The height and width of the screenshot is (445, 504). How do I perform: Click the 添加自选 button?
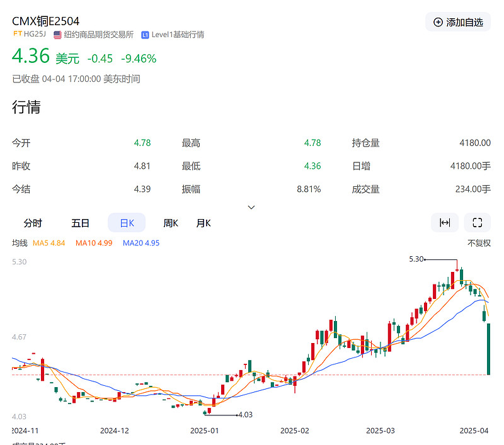click(458, 21)
